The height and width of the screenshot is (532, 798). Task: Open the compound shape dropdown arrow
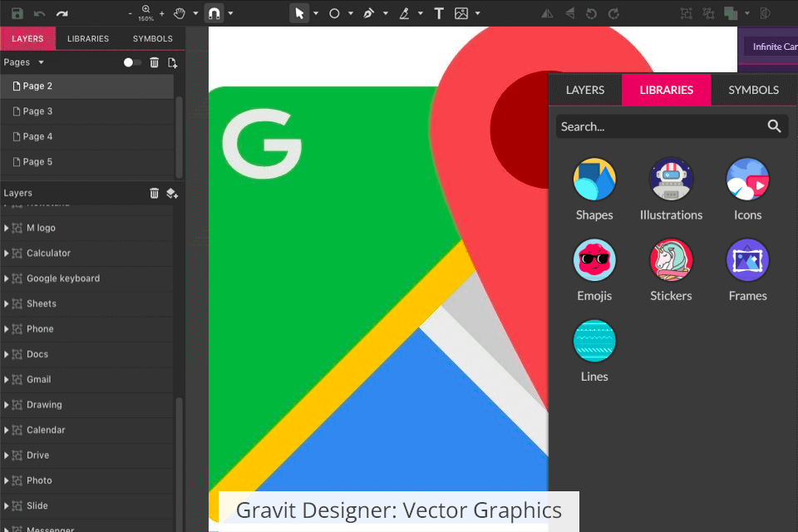pyautogui.click(x=747, y=14)
